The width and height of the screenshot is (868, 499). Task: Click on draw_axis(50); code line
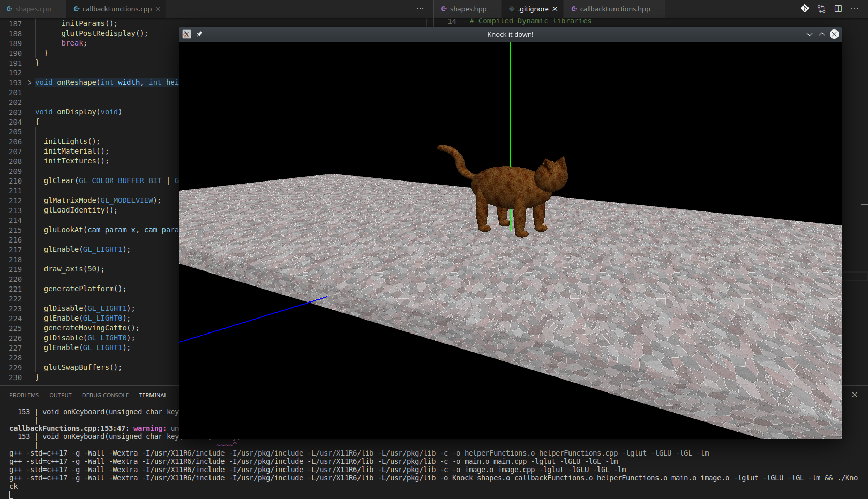click(x=74, y=269)
